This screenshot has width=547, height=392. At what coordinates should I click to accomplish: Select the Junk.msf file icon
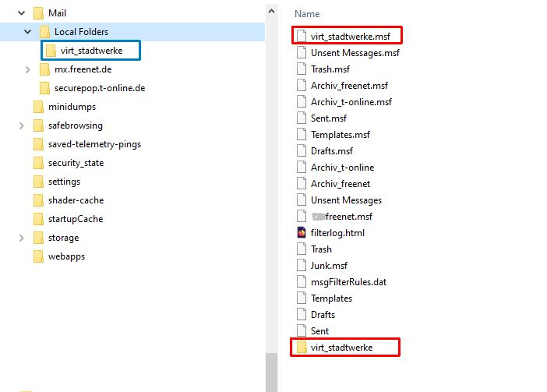pos(302,266)
